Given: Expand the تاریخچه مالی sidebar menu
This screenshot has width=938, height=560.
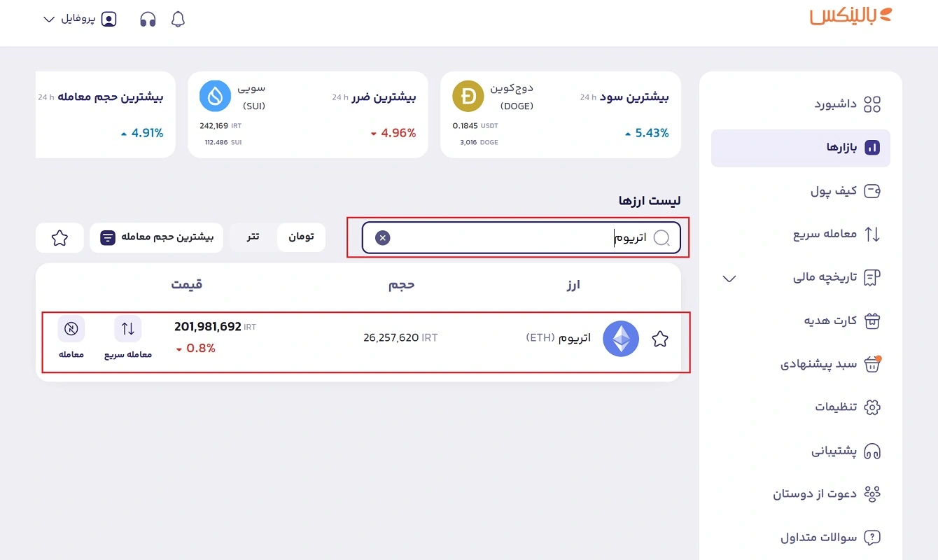Looking at the screenshot, I should [x=729, y=279].
